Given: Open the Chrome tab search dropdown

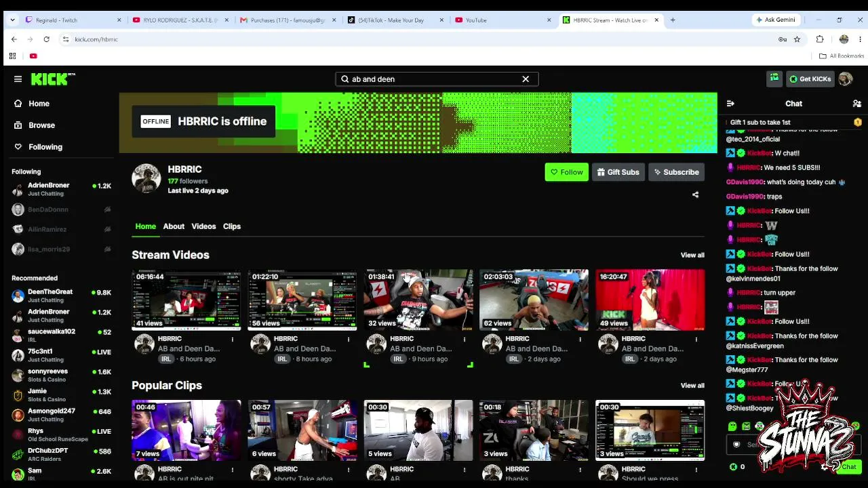Looking at the screenshot, I should click(12, 20).
